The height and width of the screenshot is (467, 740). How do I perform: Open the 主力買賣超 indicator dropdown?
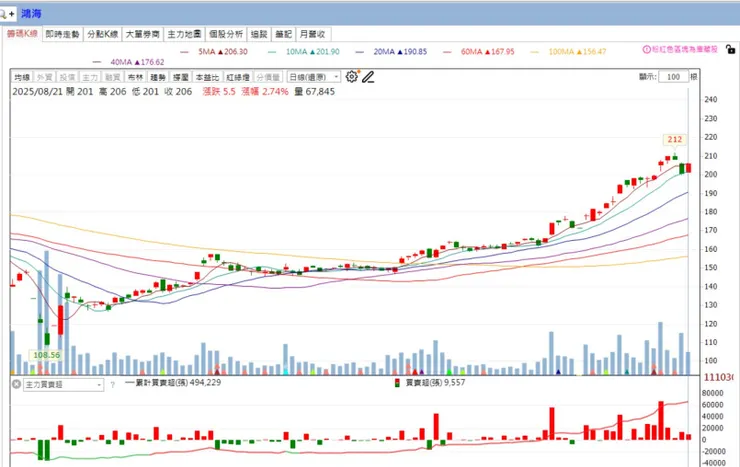(63, 384)
